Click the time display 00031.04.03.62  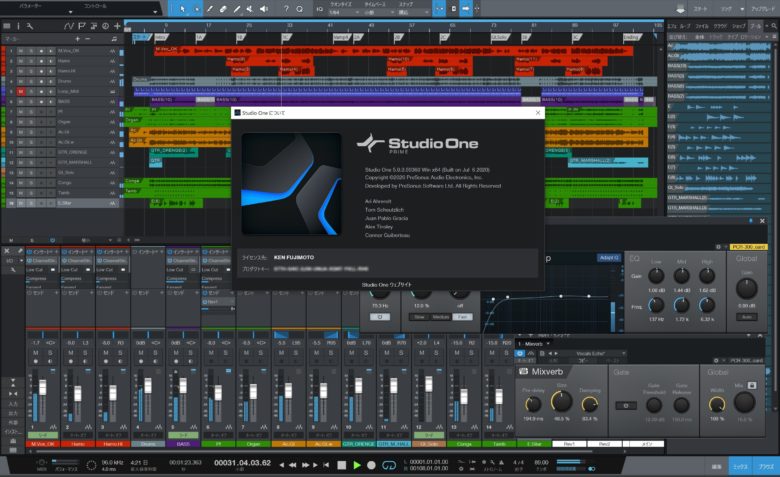click(x=242, y=463)
